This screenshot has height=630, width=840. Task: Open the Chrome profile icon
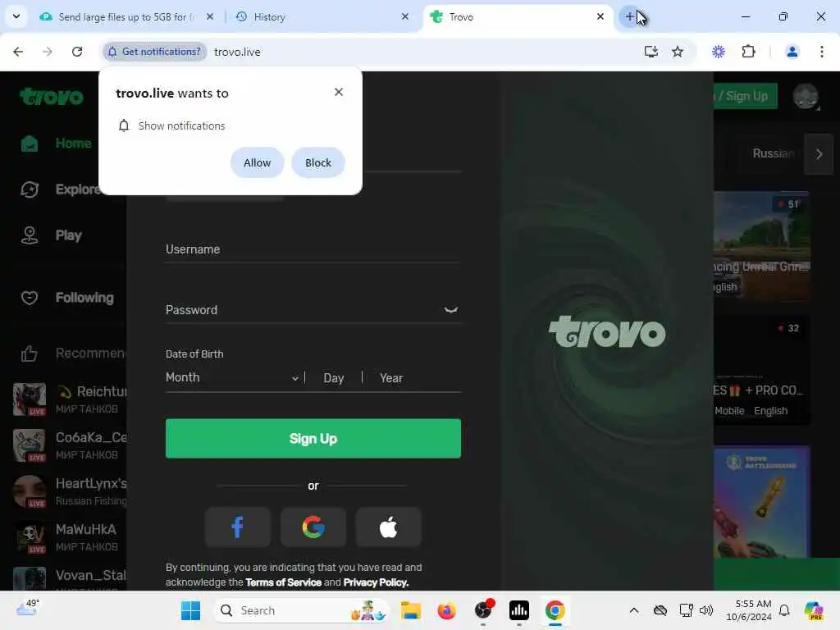pyautogui.click(x=792, y=52)
